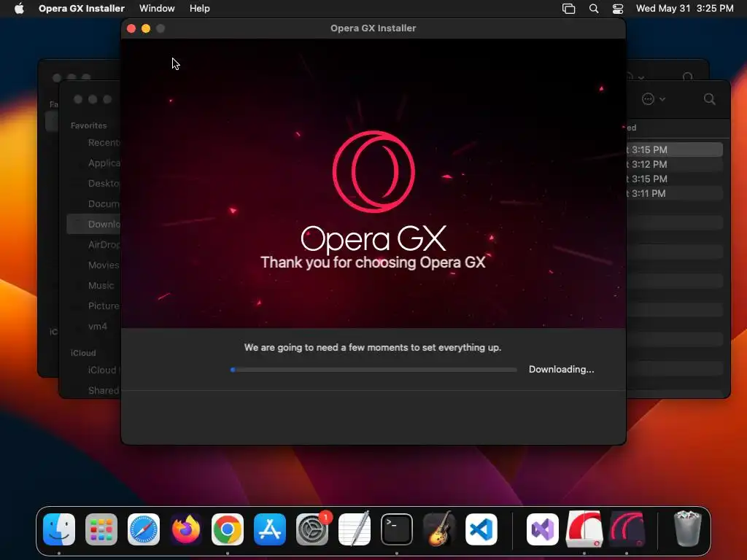The height and width of the screenshot is (560, 747).
Task: Launch GarageBand from the dock
Action: point(438,529)
